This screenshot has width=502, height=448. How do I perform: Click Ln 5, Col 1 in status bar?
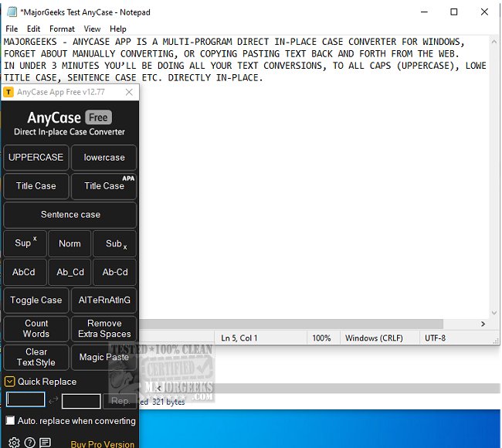point(239,338)
